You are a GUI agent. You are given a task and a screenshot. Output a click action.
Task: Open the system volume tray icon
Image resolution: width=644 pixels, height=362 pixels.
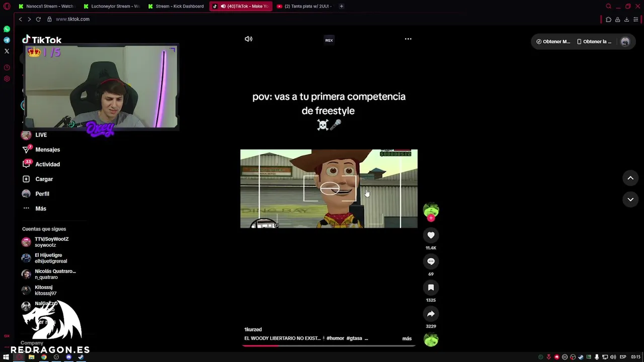(613, 357)
